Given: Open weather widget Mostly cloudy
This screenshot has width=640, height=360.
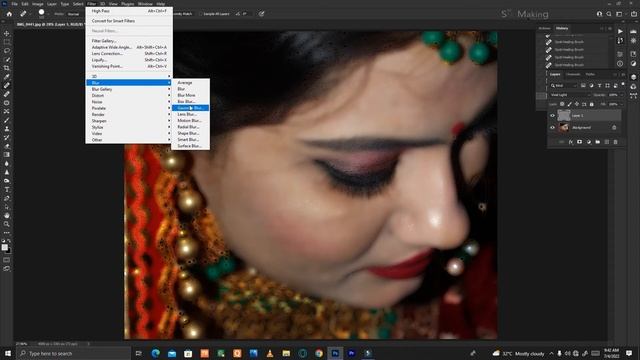Looking at the screenshot, I should 518,353.
